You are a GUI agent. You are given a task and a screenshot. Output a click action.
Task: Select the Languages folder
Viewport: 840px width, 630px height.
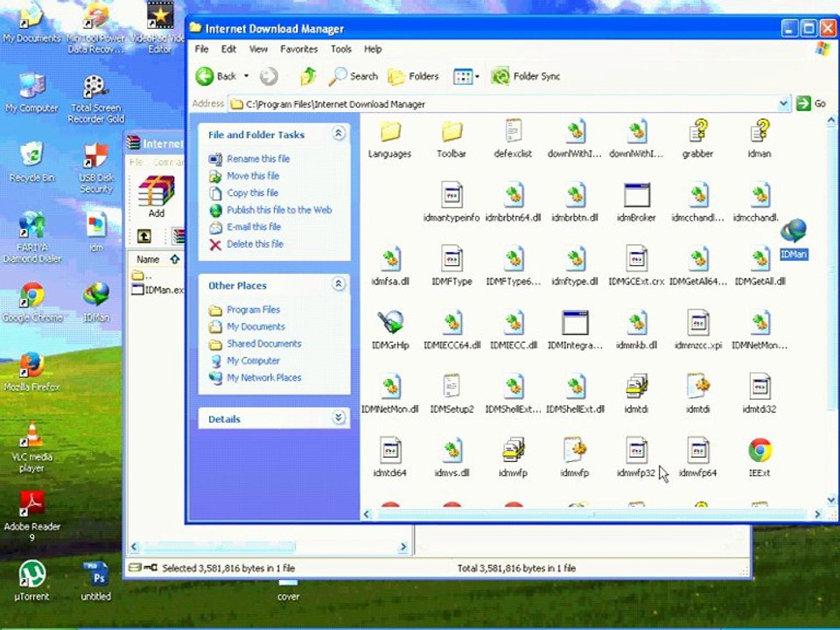390,139
